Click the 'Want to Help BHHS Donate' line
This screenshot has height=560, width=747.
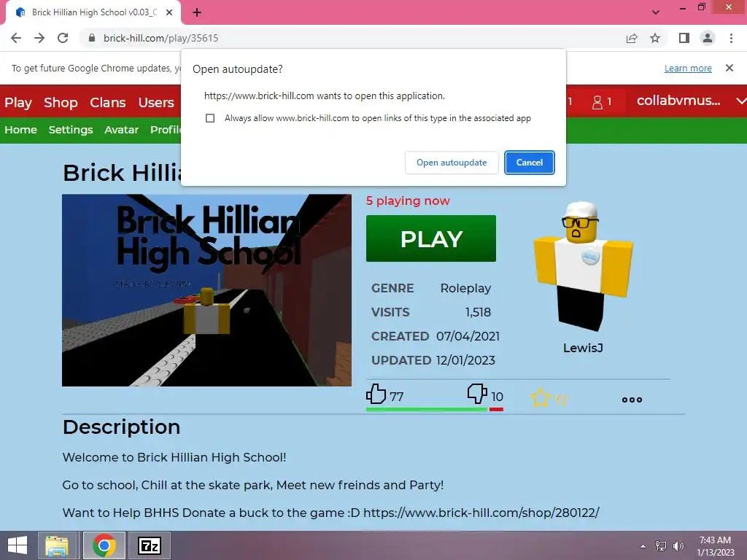330,513
